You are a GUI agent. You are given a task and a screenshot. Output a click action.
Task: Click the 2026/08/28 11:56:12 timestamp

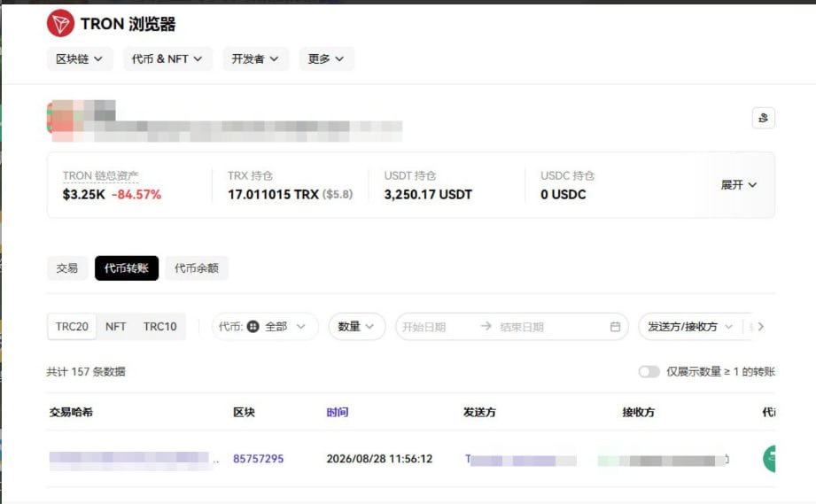click(379, 459)
